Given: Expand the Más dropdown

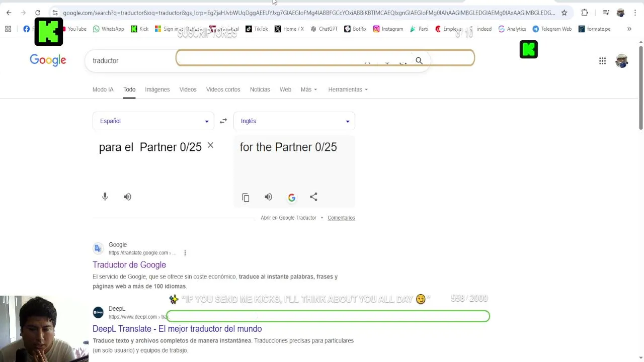Looking at the screenshot, I should [x=309, y=89].
